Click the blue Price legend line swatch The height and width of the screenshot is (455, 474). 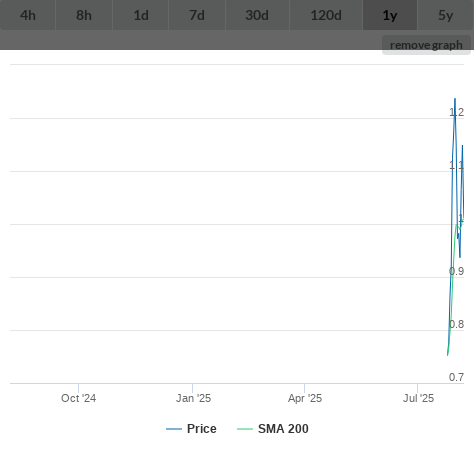[x=174, y=429]
